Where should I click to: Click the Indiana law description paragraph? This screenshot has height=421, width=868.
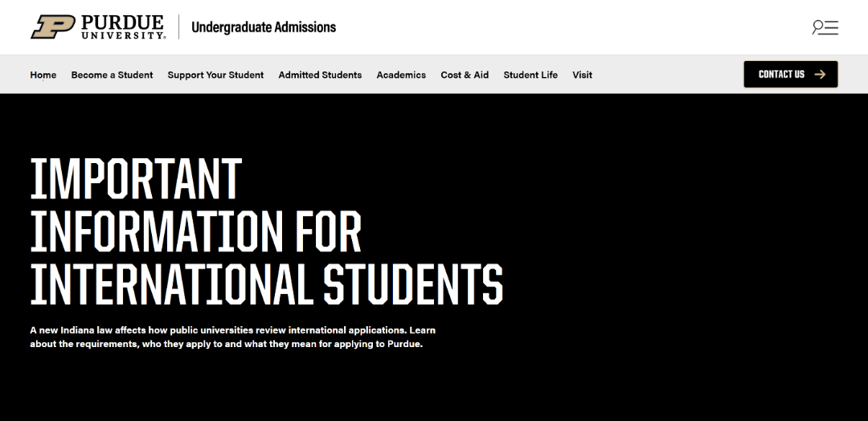(232, 337)
